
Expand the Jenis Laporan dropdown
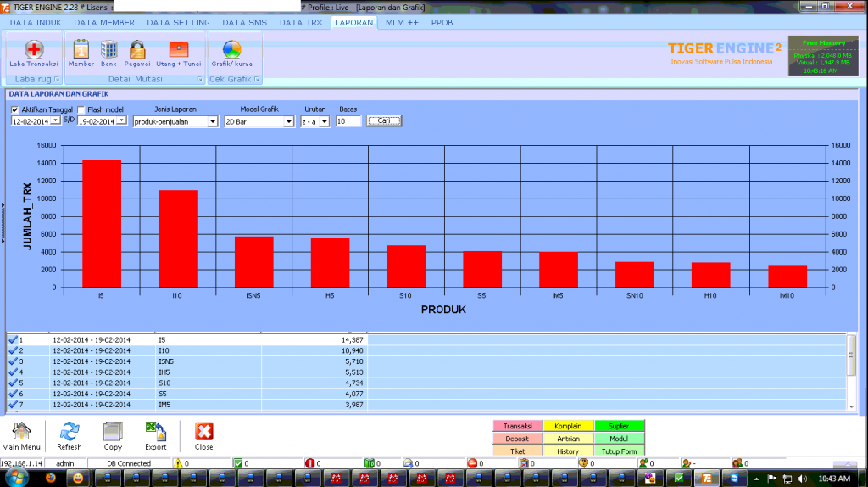pos(213,121)
